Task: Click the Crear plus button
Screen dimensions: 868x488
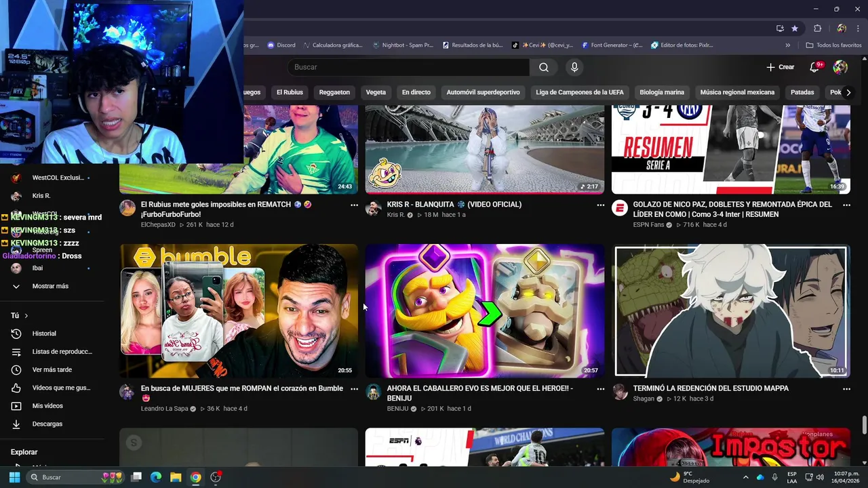Action: (780, 67)
